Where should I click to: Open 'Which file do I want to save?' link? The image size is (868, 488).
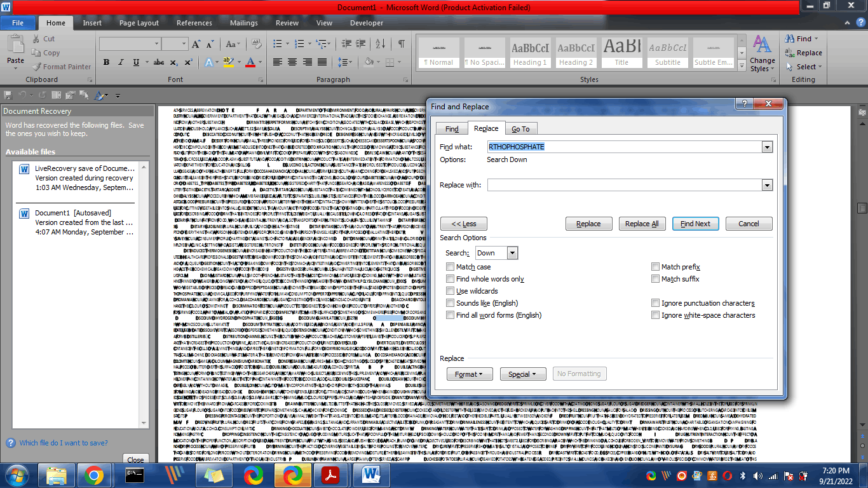(64, 443)
